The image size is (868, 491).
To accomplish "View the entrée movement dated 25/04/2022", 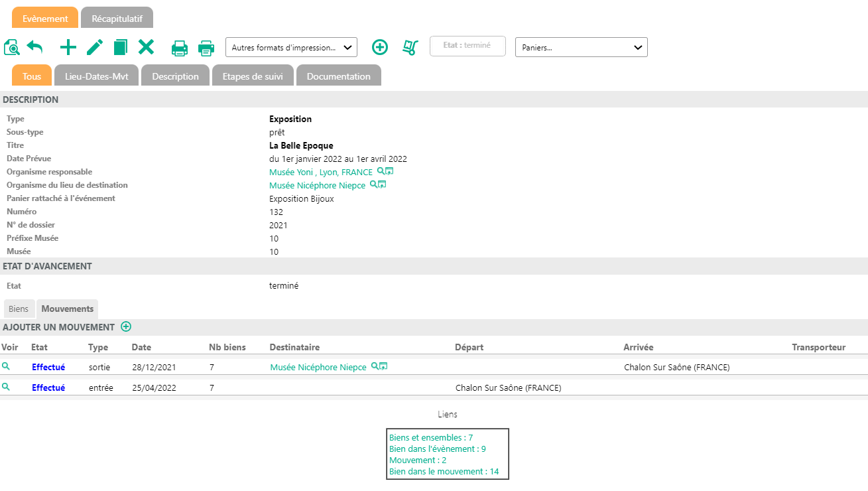I will click(6, 387).
